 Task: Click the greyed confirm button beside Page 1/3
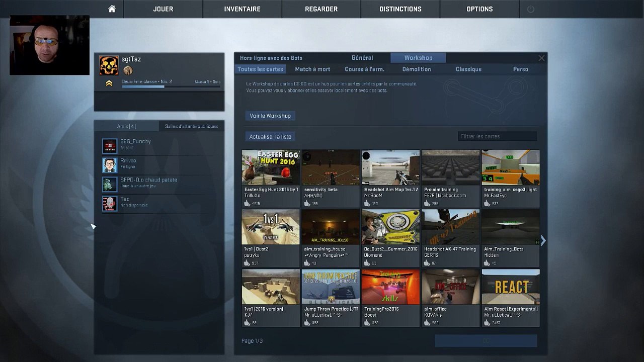486,341
